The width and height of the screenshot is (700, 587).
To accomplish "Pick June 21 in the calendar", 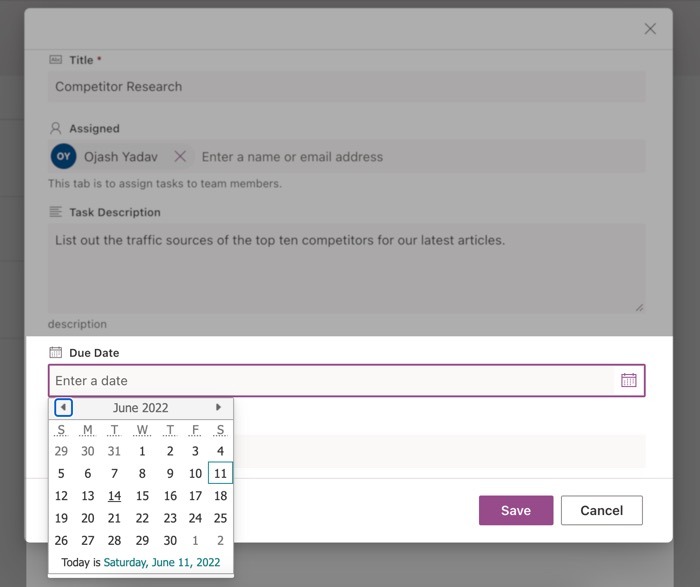I will pos(114,518).
